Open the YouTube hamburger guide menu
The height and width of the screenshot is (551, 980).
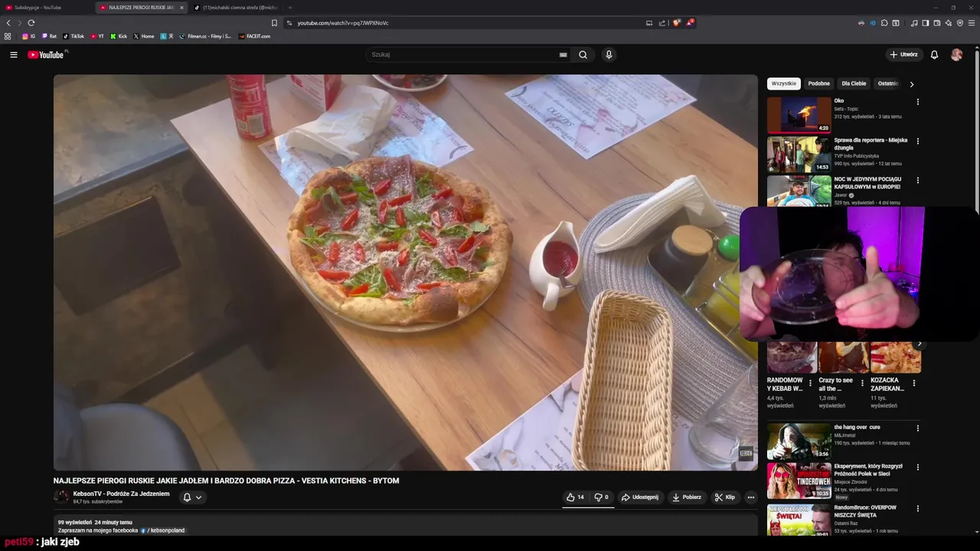(x=13, y=54)
